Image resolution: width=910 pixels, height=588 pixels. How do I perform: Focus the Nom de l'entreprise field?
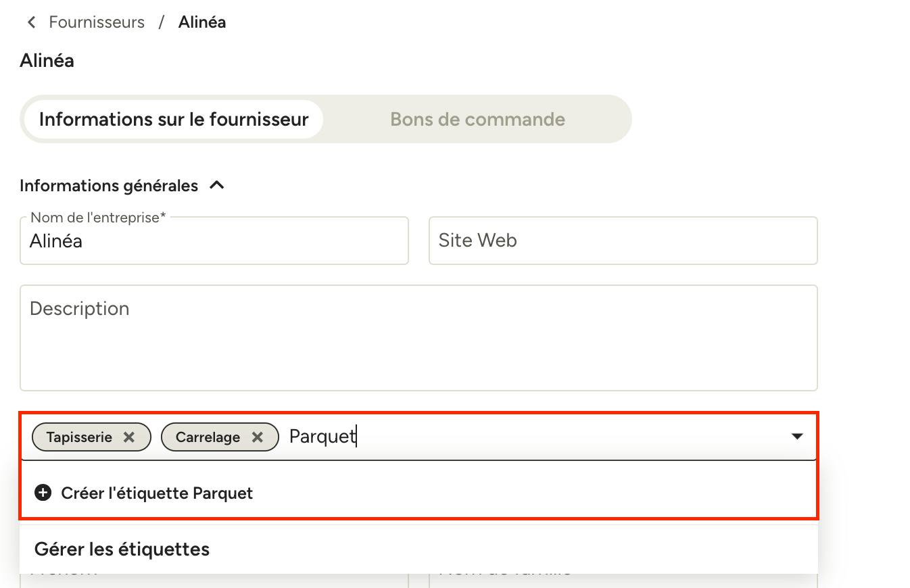pos(214,241)
